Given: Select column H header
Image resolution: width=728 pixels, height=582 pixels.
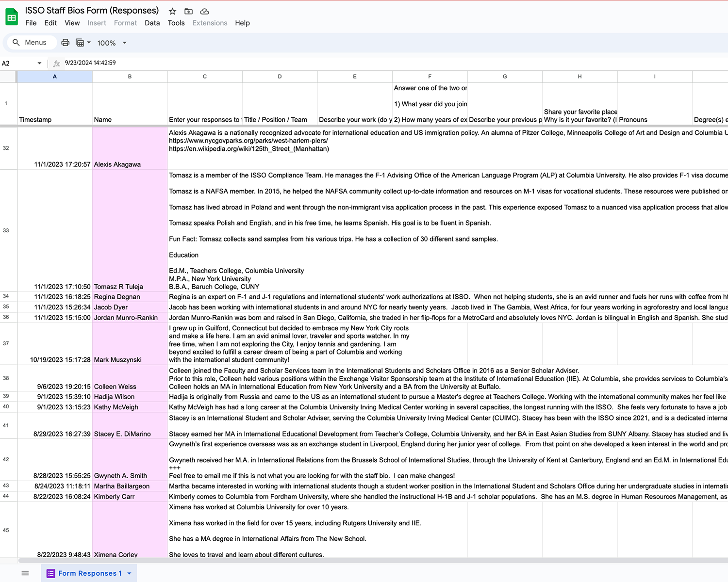Looking at the screenshot, I should tap(579, 77).
